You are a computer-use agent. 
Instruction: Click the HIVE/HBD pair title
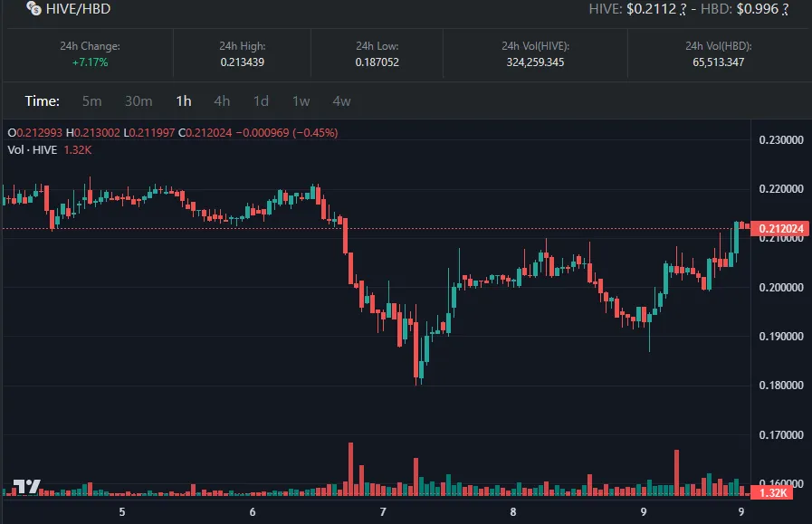coord(78,9)
